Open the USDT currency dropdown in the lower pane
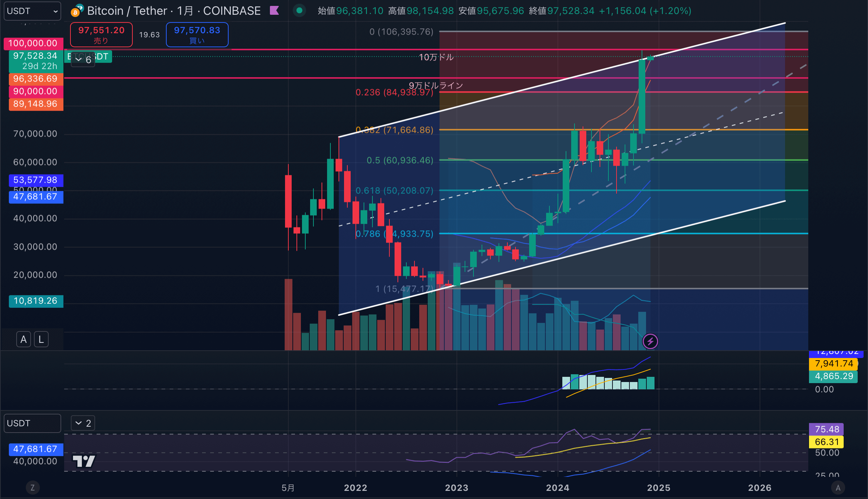Viewport: 868px width, 499px height. point(32,423)
